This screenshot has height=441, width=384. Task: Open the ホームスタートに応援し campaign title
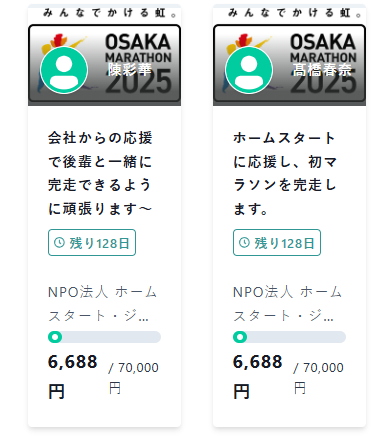[285, 173]
